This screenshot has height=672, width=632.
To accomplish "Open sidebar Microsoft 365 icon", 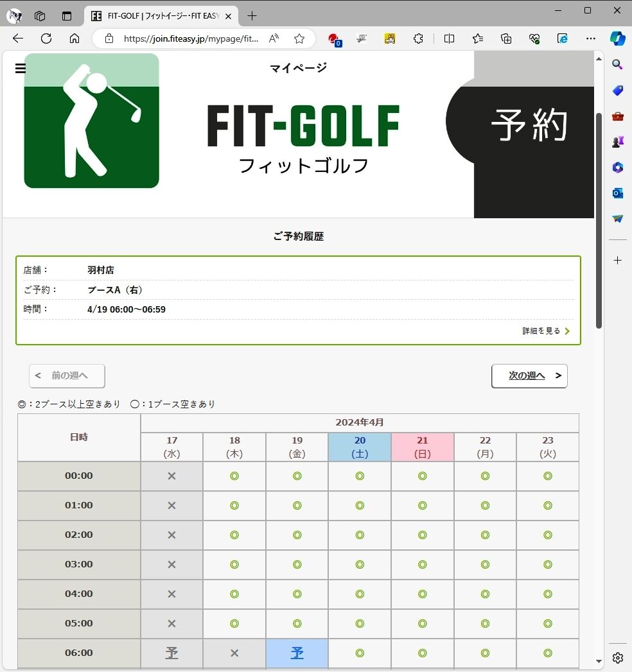I will pyautogui.click(x=617, y=167).
